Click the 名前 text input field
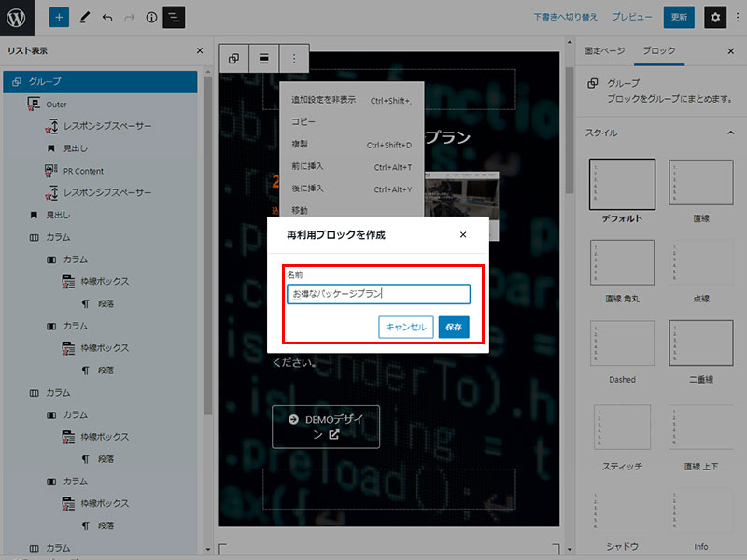 pos(378,294)
